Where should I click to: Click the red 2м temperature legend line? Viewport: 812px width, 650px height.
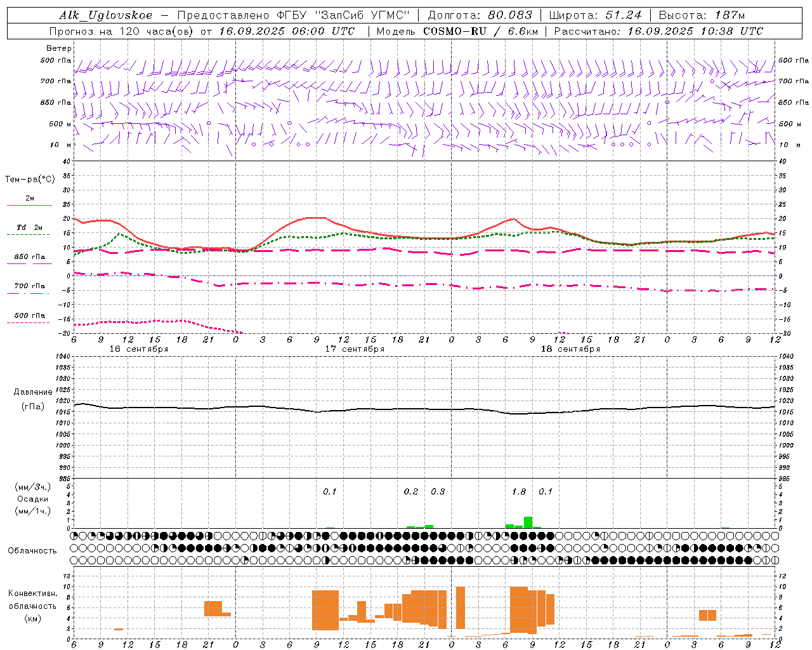(x=29, y=205)
